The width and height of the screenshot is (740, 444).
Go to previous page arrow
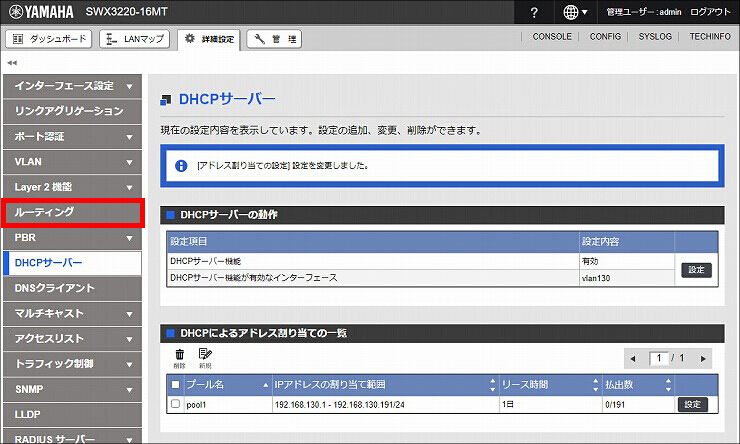point(633,359)
